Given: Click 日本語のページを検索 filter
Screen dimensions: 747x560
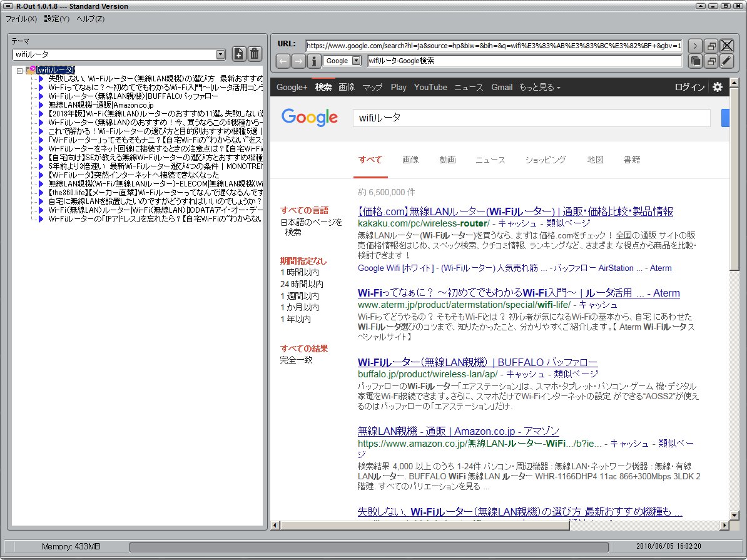Looking at the screenshot, I should click(311, 227).
